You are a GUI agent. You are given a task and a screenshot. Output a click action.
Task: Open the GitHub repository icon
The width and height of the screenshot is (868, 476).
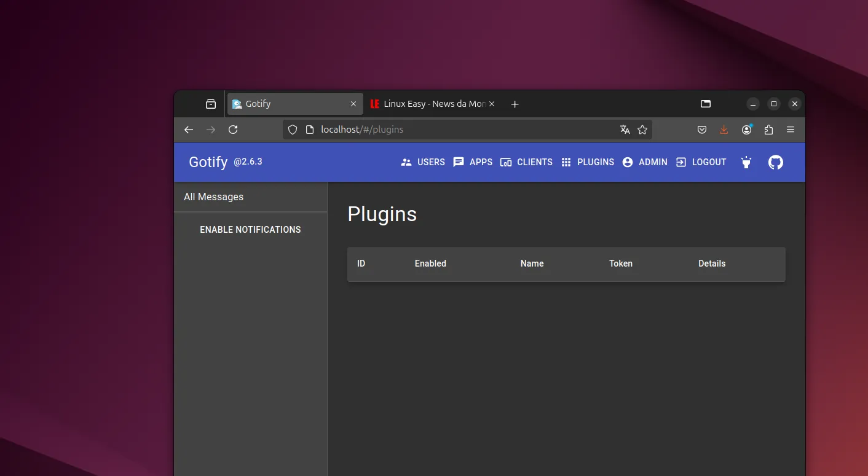click(x=776, y=162)
